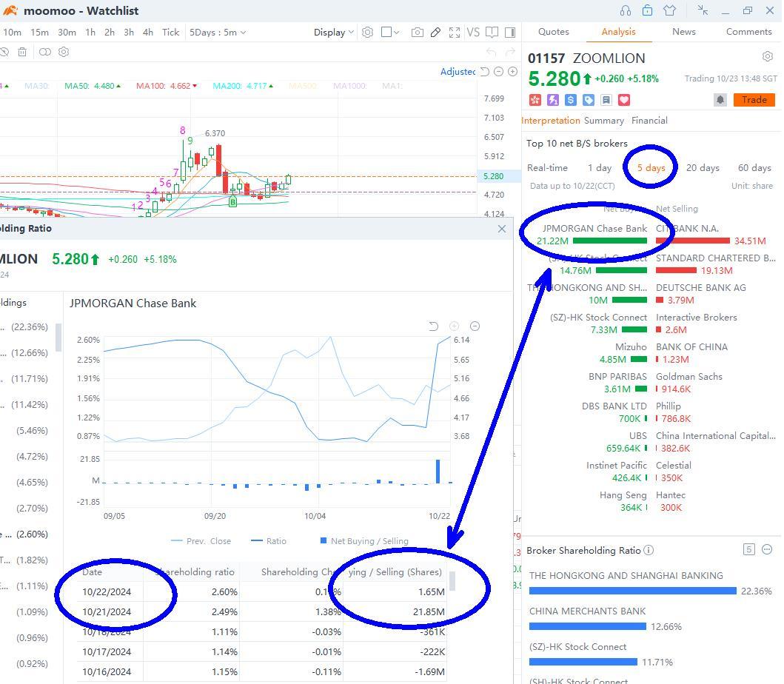Open drawing settings gear icon

[x=64, y=52]
